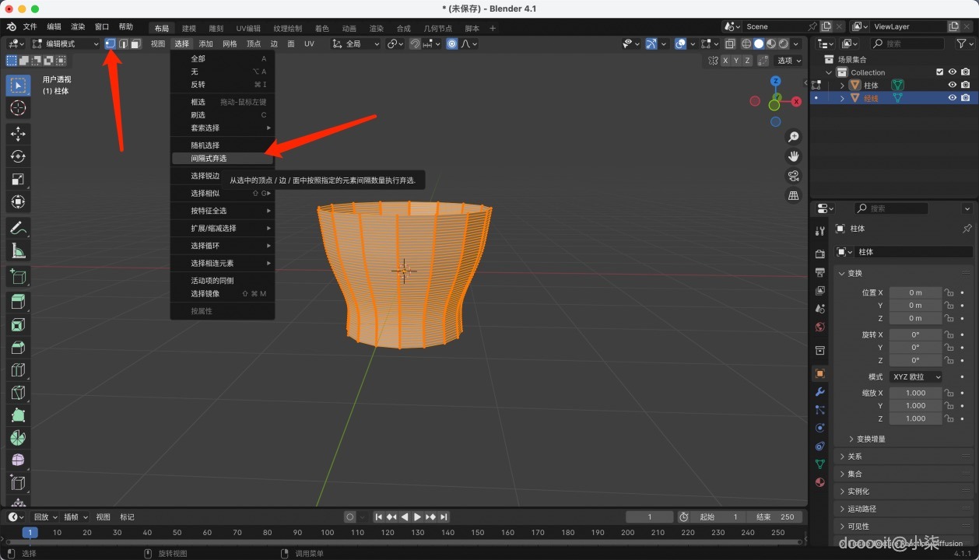Open the XYZ 欧拉 rotation mode dropdown
979x560 pixels.
click(916, 376)
